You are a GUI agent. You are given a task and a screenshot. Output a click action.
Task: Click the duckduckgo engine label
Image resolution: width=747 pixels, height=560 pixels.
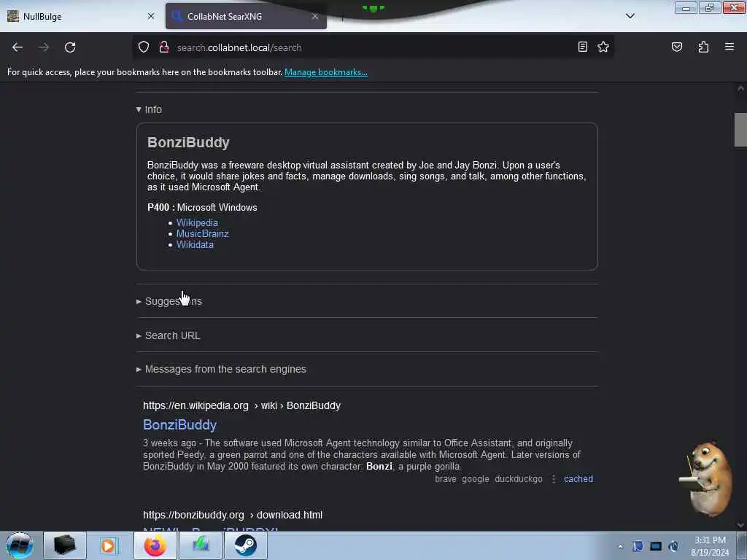tap(519, 479)
